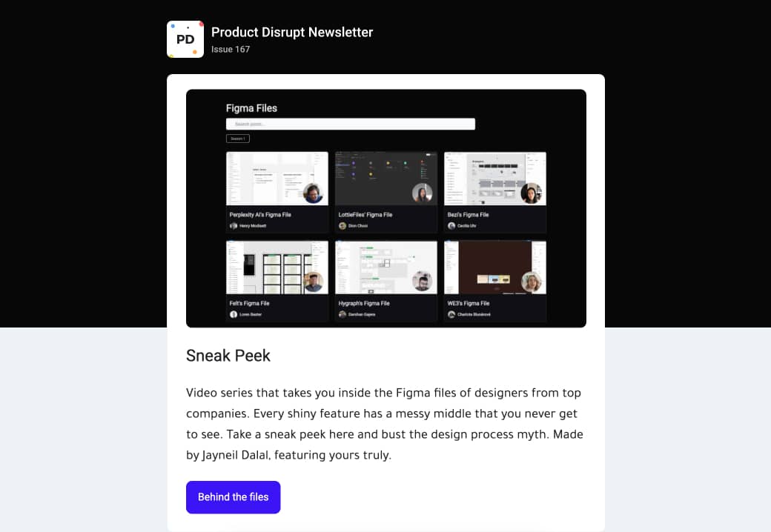Click the author avatar under Perplexity AI's file
The image size is (771, 532).
(234, 226)
